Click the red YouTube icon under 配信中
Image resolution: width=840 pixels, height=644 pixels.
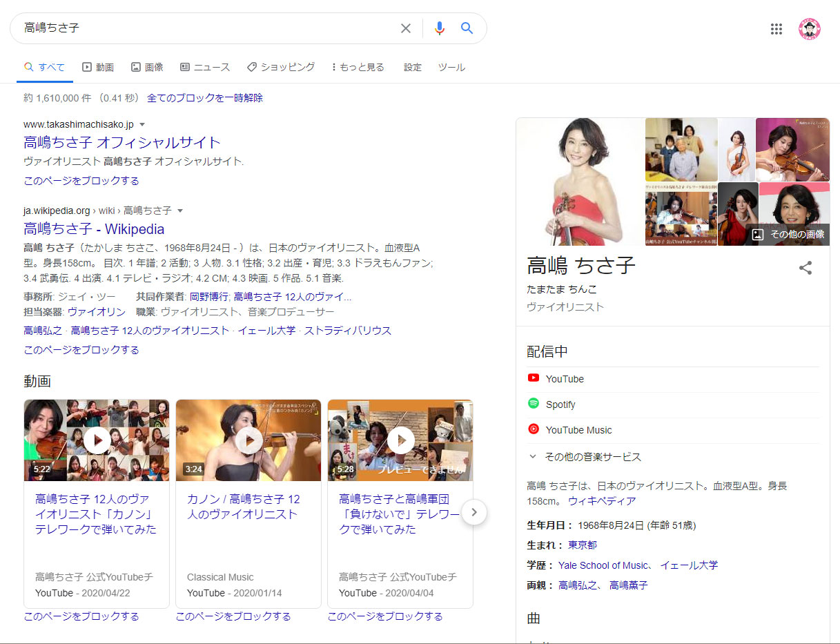click(534, 378)
